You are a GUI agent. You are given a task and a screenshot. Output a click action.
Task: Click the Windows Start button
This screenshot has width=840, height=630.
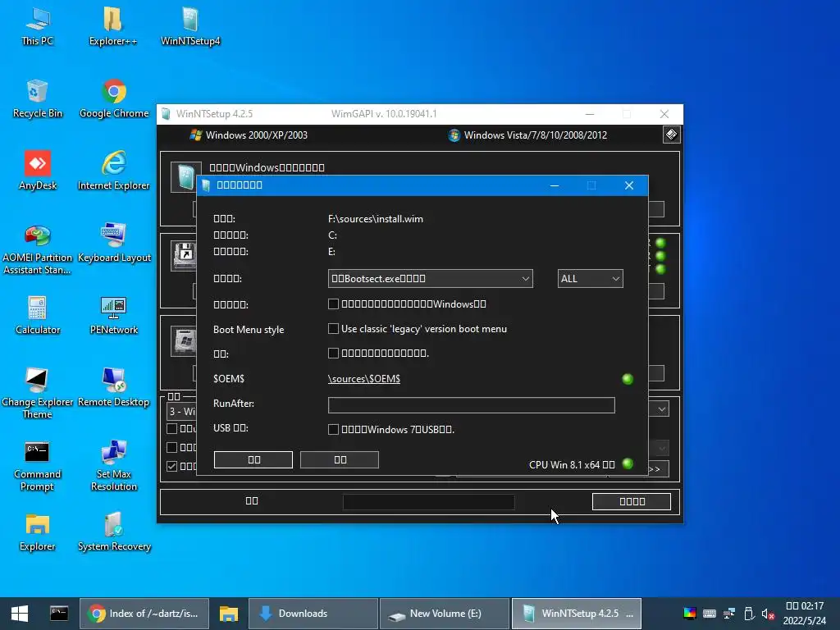pos(20,614)
